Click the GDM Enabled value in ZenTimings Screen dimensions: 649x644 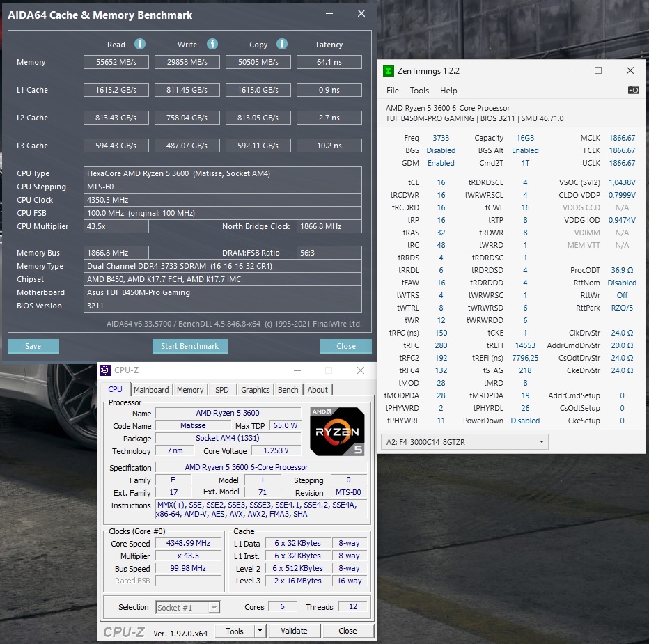pyautogui.click(x=441, y=163)
